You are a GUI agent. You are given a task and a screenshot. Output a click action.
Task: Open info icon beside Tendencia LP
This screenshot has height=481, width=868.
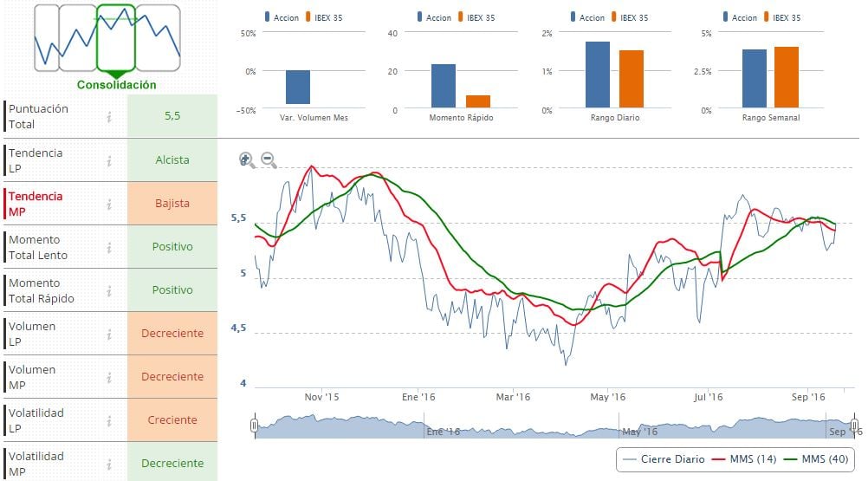click(109, 160)
